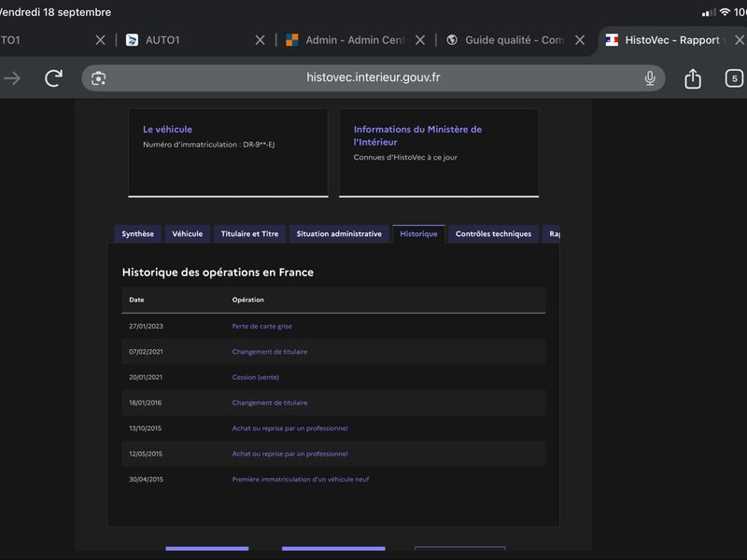Open the share sheet icon
This screenshot has width=747, height=560.
point(693,78)
